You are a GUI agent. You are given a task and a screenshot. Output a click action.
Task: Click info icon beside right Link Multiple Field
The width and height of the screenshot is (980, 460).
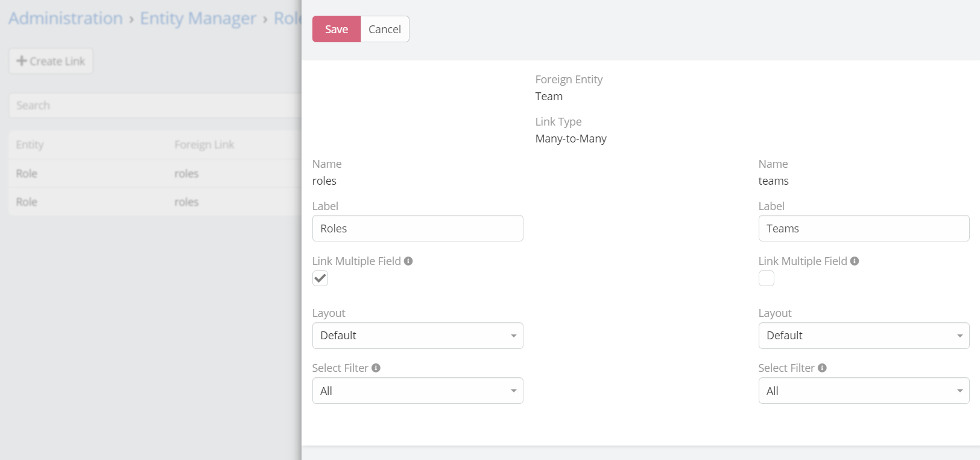click(855, 261)
